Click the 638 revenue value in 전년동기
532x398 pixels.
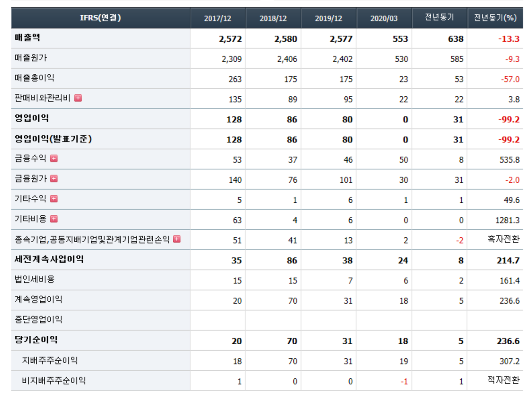pos(456,39)
